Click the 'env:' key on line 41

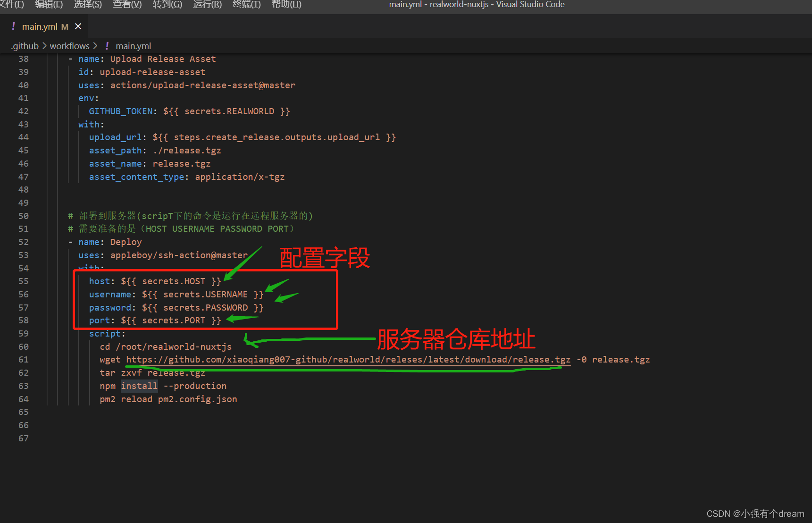point(89,98)
